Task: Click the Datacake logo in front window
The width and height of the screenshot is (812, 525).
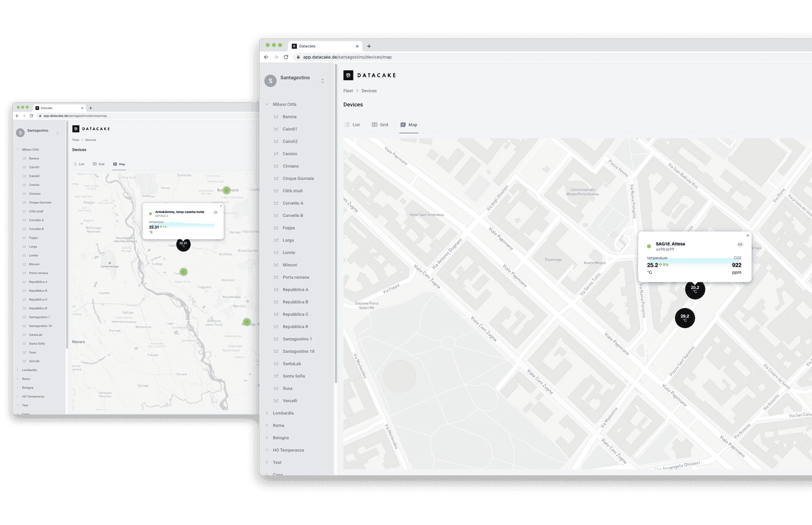Action: point(370,75)
